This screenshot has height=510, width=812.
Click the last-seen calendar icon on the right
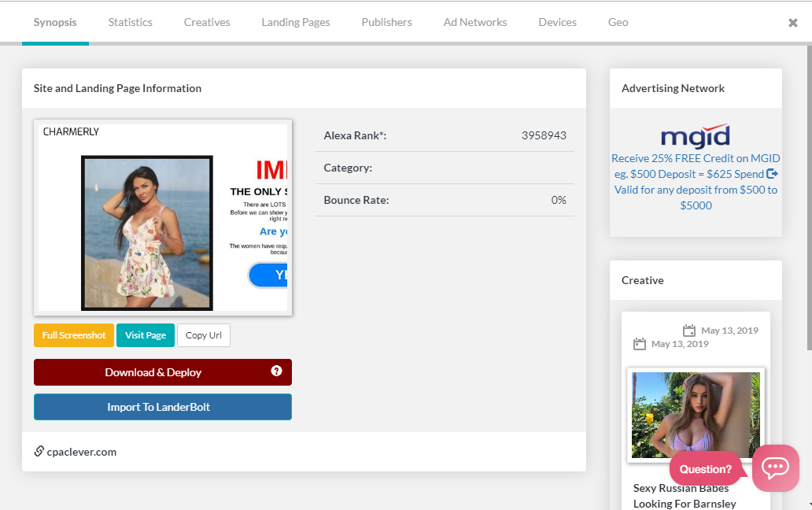[x=689, y=331]
